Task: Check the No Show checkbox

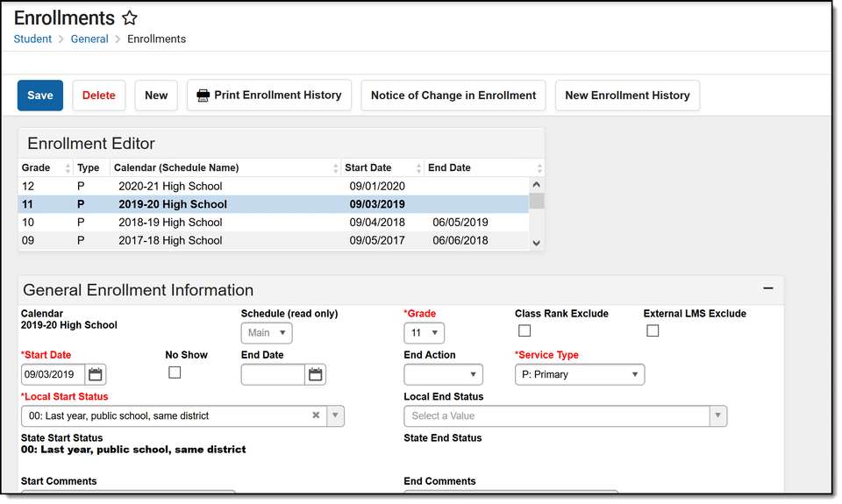Action: (175, 373)
